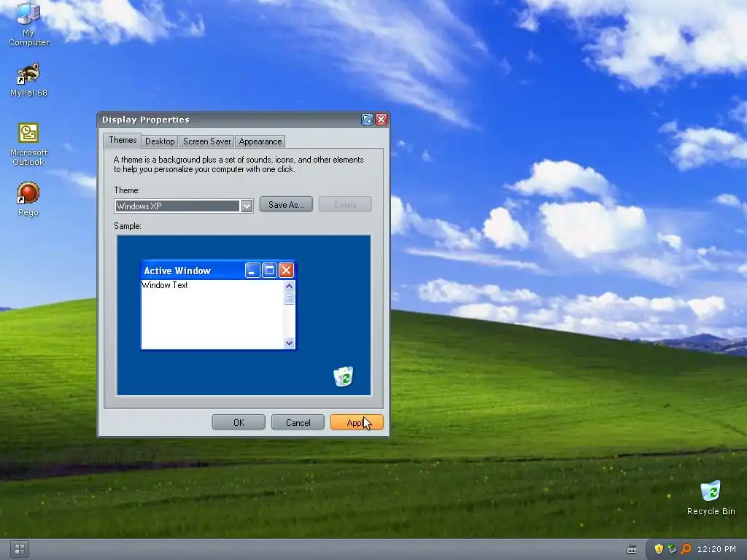Image resolution: width=747 pixels, height=560 pixels.
Task: Open the Screen Saver tab
Action: point(206,141)
